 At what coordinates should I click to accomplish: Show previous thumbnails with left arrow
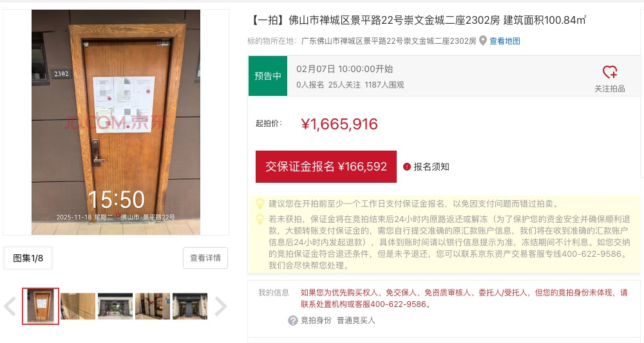[x=10, y=306]
